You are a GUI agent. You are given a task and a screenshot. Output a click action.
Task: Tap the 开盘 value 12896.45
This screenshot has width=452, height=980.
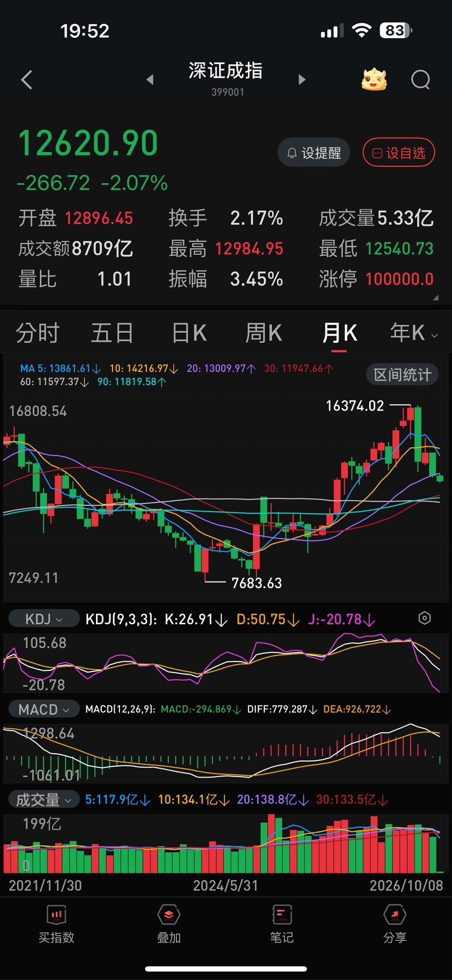[99, 218]
